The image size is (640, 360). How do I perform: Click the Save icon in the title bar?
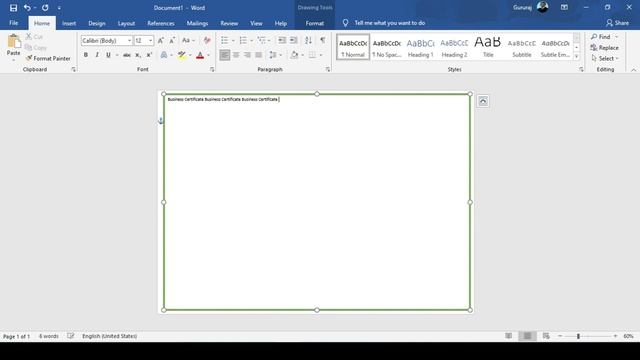click(x=13, y=8)
